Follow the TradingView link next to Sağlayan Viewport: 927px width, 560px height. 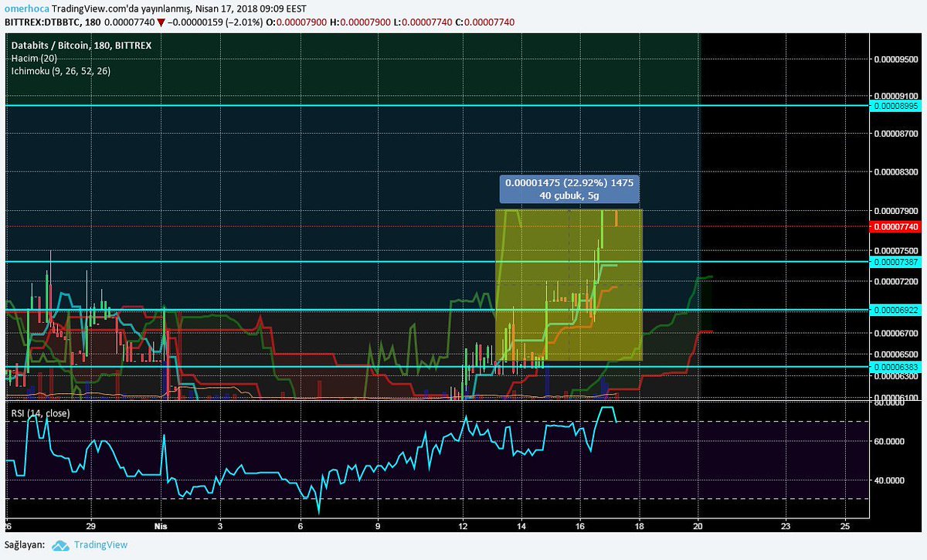100,545
